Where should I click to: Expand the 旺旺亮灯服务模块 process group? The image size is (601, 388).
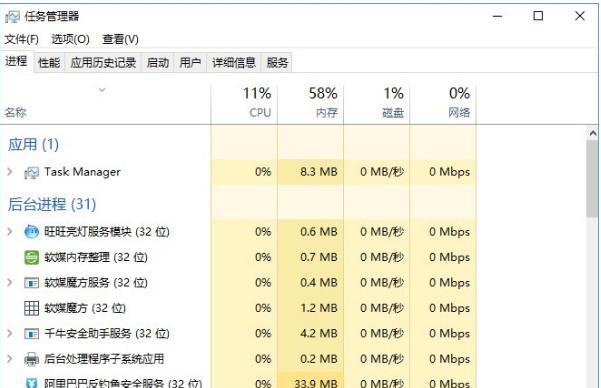tap(10, 232)
